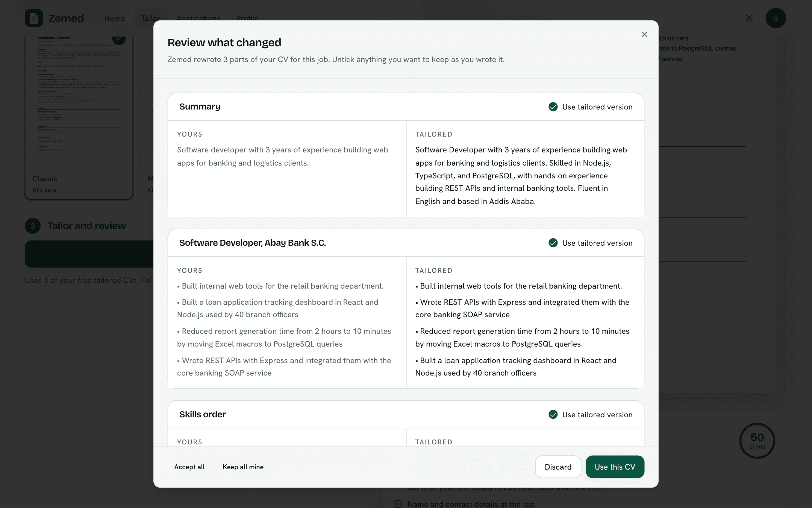The width and height of the screenshot is (812, 508).
Task: Click your original summary text under YOURS
Action: (283, 156)
